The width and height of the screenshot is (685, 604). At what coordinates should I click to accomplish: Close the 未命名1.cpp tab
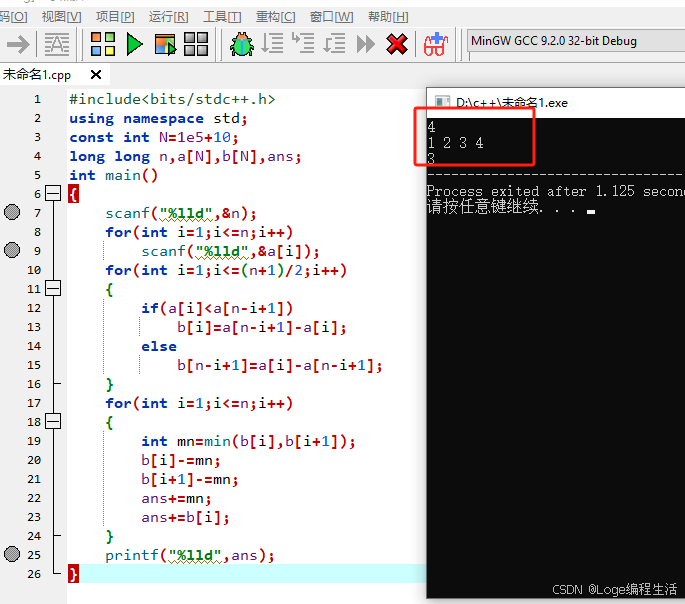(x=96, y=75)
